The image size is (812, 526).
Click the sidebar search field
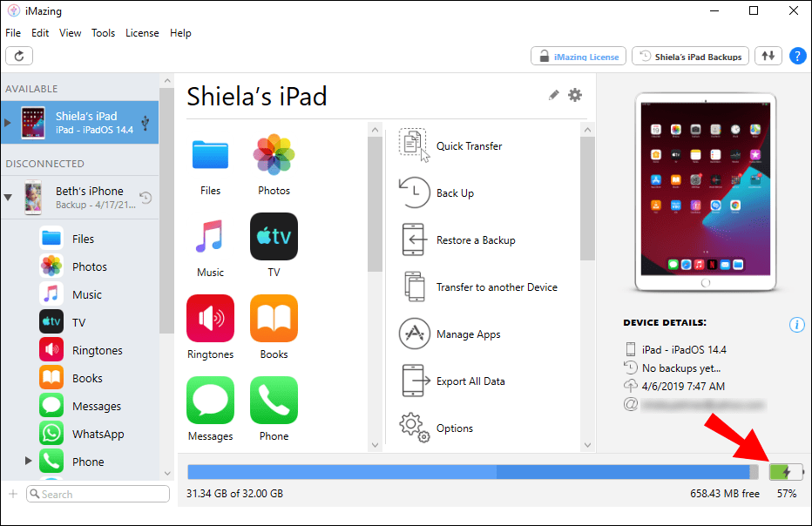[98, 494]
